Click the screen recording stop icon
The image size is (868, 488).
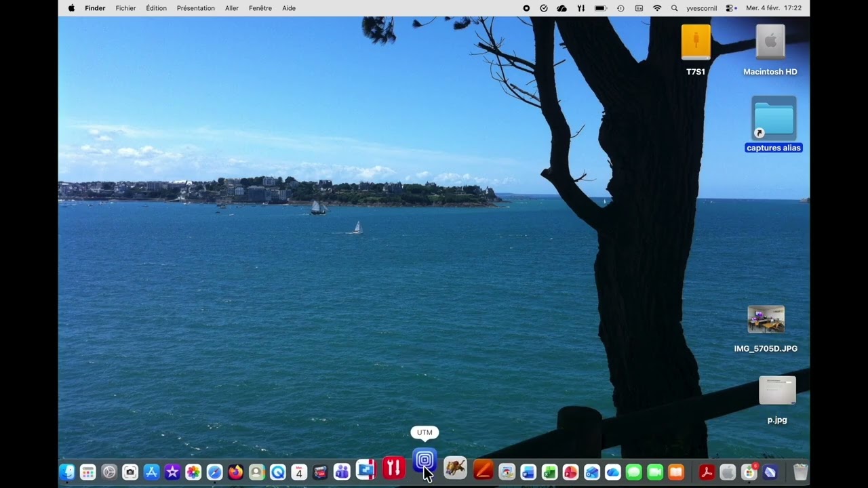point(526,8)
